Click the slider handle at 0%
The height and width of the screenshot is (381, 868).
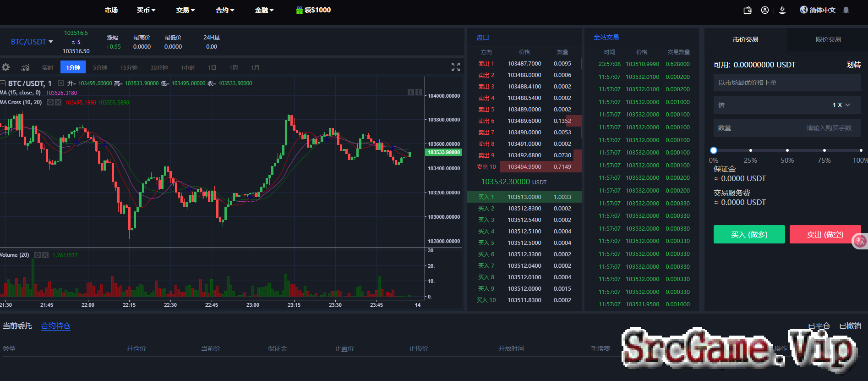click(714, 150)
